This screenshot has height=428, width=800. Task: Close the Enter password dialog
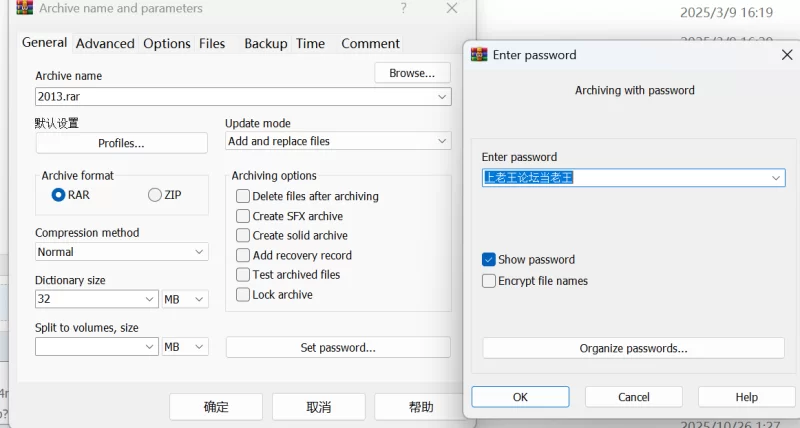point(786,55)
